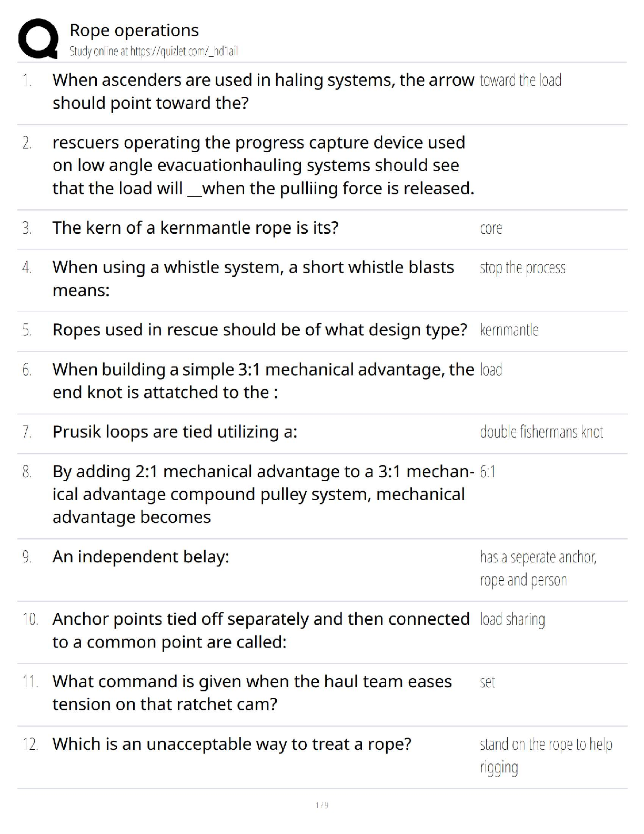This screenshot has height=834, width=644.
Task: Click the "stop the process" answer
Action: 522,267
